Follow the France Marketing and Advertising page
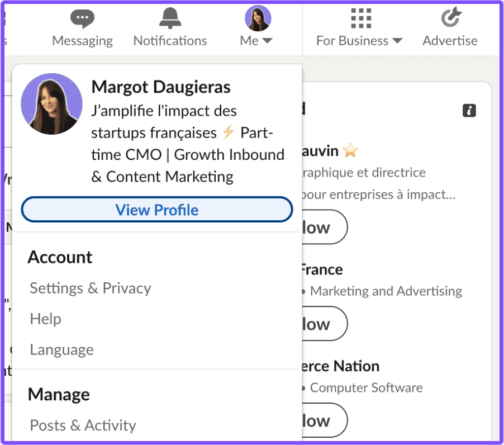This screenshot has height=445, width=504. tap(324, 324)
